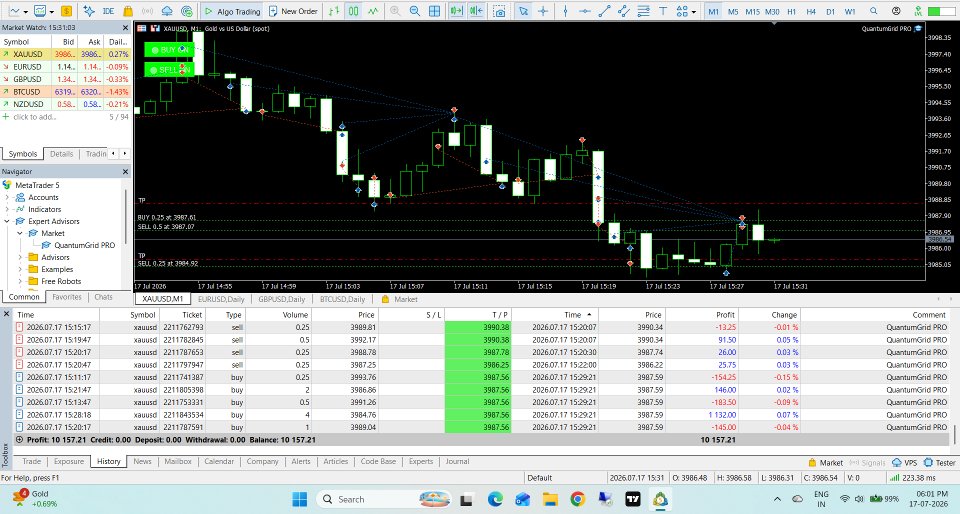960x514 pixels.
Task: Toggle the SELL ON button on chart
Action: click(x=169, y=70)
